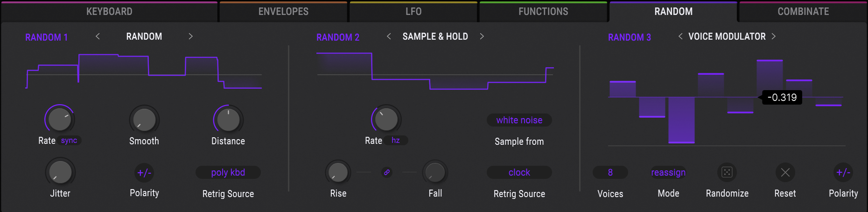The height and width of the screenshot is (212, 868).
Task: Open the poly kbd Retrig Source dropdown
Action: coord(228,172)
